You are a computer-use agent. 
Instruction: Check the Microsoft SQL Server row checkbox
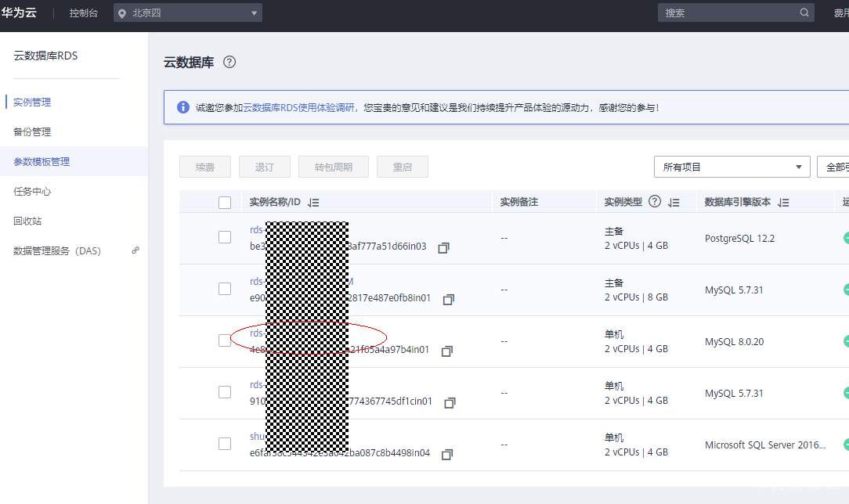pos(225,444)
